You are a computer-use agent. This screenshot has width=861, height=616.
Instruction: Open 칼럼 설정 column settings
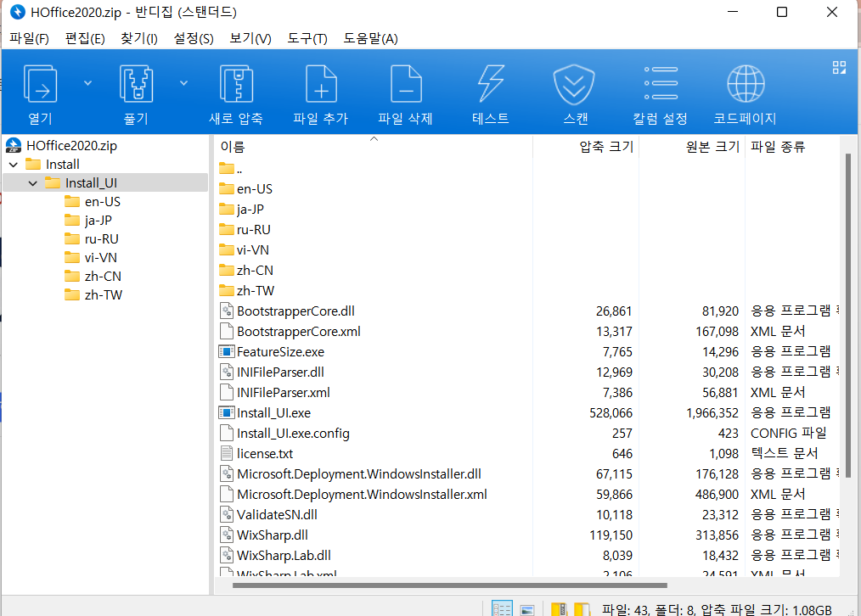pyautogui.click(x=661, y=83)
